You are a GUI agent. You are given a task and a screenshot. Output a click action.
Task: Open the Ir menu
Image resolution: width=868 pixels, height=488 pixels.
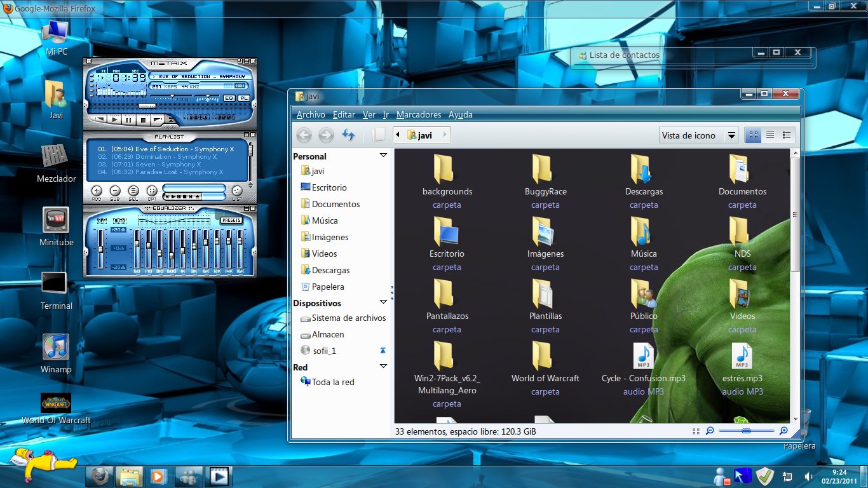tap(386, 115)
